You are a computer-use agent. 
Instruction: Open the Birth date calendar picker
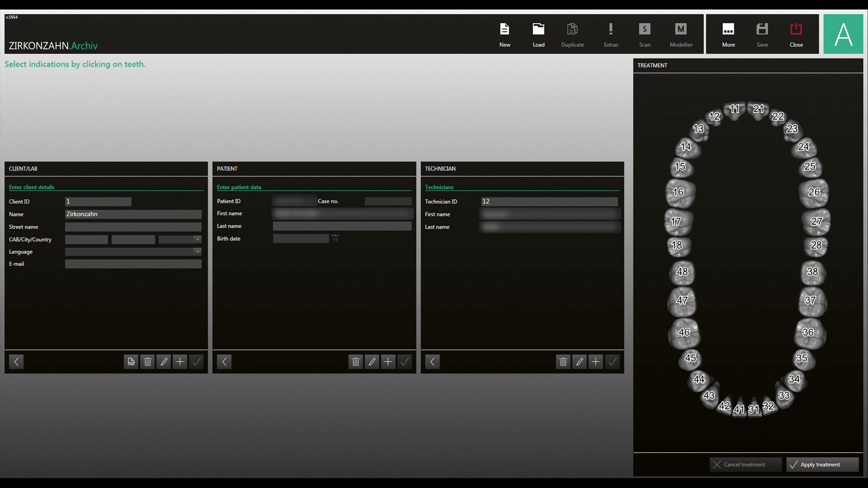click(335, 239)
